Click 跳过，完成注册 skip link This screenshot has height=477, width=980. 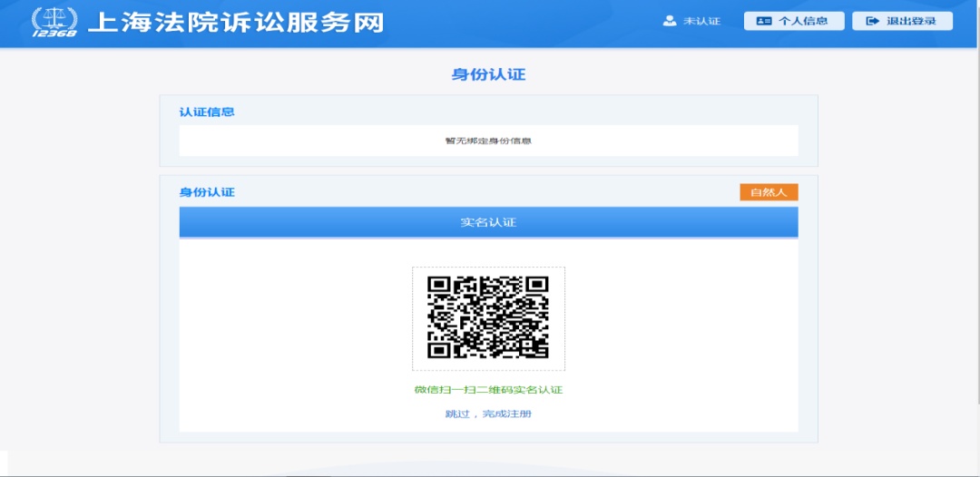pyautogui.click(x=488, y=414)
